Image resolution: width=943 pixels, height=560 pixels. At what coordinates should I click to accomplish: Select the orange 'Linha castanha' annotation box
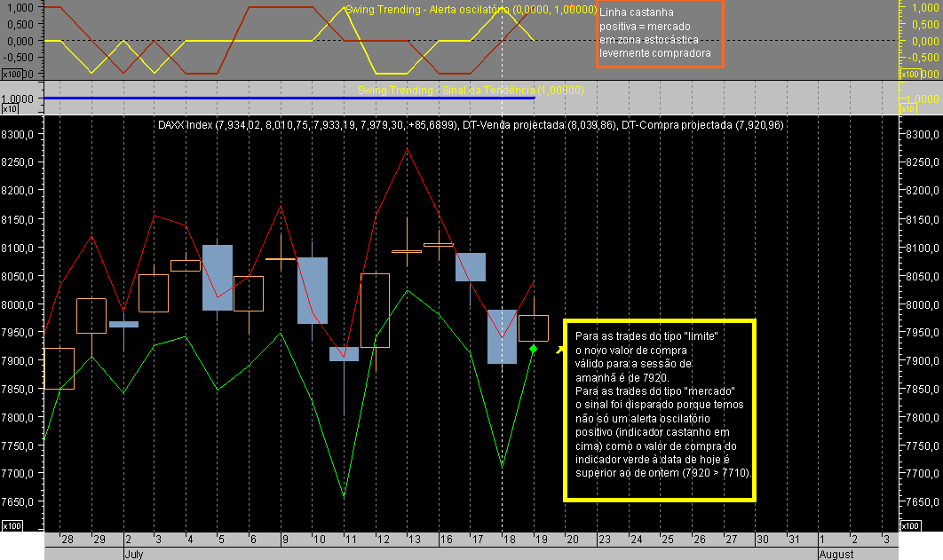659,35
